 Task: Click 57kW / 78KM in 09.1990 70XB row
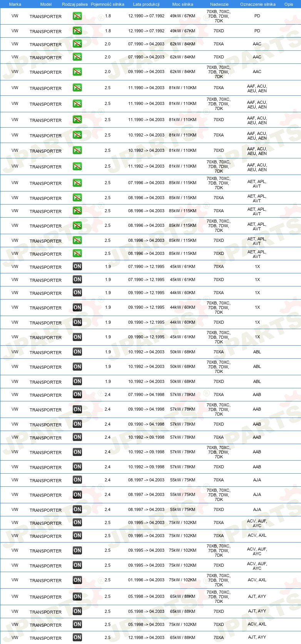click(x=183, y=409)
